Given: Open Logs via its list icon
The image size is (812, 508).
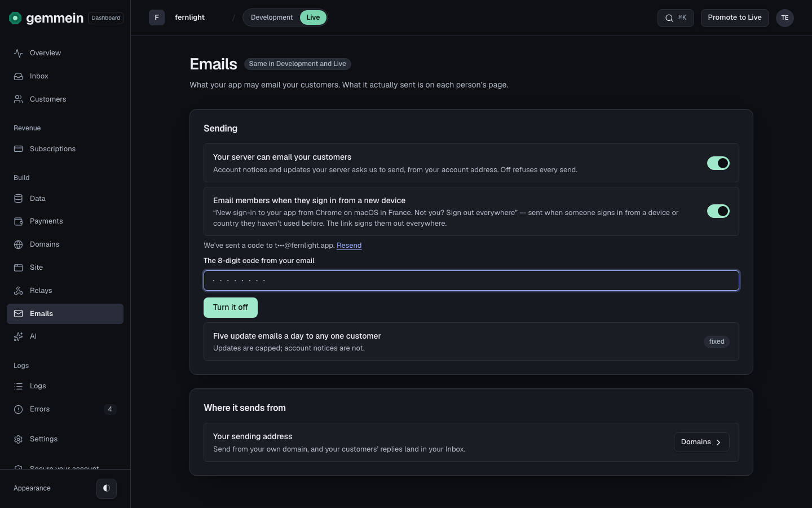Looking at the screenshot, I should (x=19, y=386).
